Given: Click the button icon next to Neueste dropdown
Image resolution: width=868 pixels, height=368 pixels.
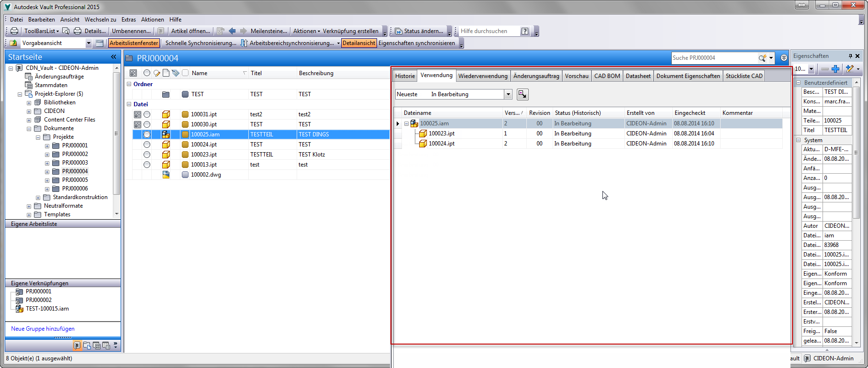Looking at the screenshot, I should [523, 94].
